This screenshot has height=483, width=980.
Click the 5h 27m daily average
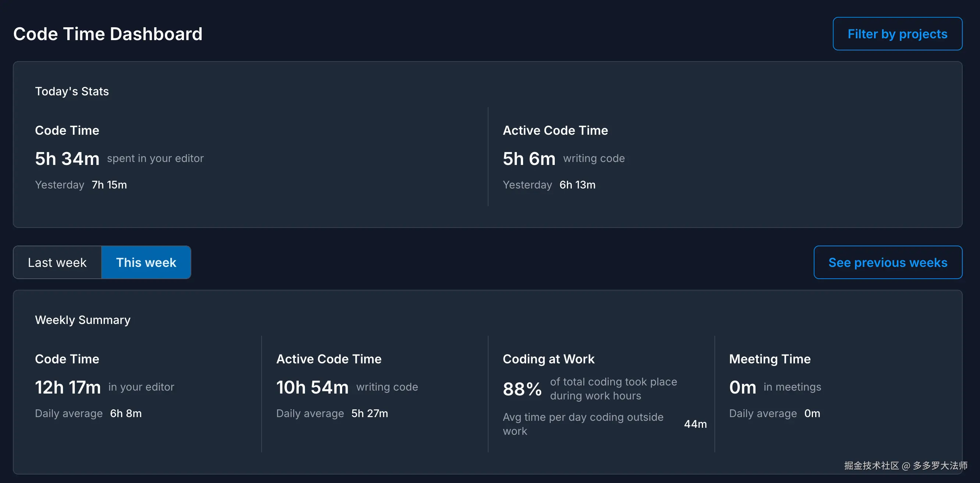(369, 413)
